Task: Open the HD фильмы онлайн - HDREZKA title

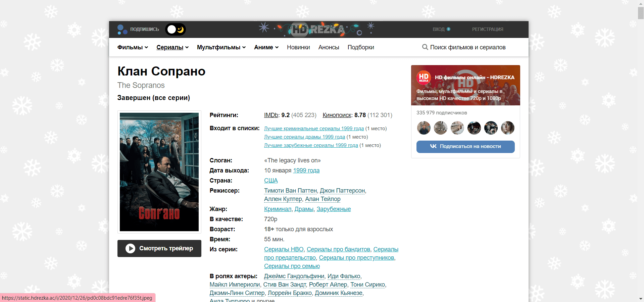Action: (x=475, y=78)
